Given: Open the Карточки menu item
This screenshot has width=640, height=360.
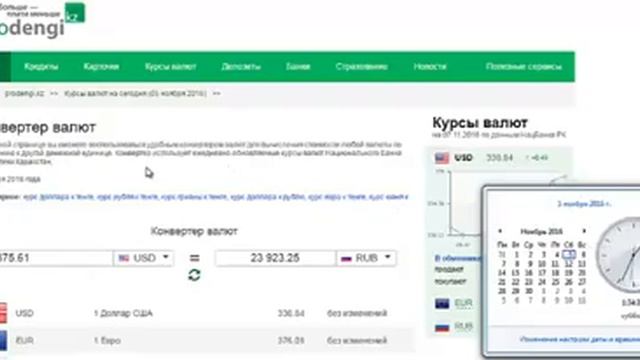Looking at the screenshot, I should tap(101, 67).
